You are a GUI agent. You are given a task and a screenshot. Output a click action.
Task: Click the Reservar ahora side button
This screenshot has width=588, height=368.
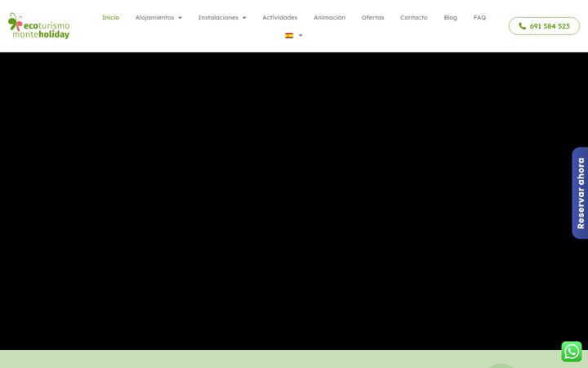click(x=580, y=193)
